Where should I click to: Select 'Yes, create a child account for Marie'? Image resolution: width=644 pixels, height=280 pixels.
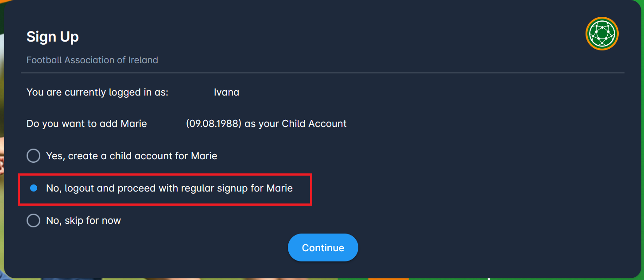[x=33, y=156]
